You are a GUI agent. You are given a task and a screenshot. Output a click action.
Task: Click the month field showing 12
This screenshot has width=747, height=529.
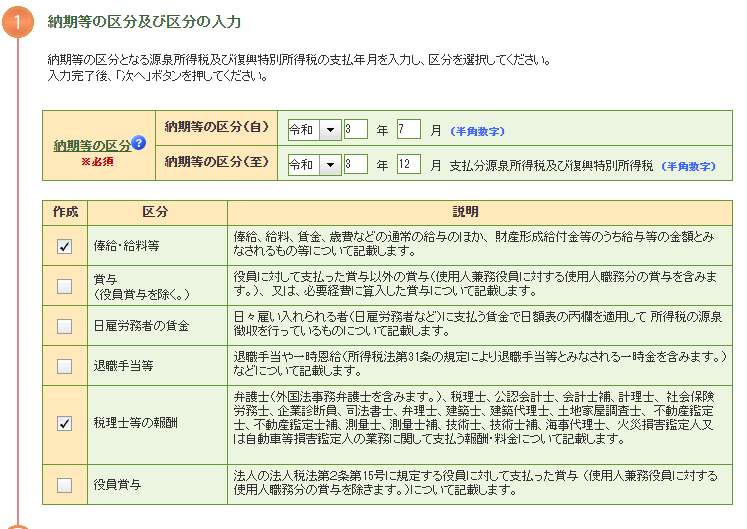408,164
